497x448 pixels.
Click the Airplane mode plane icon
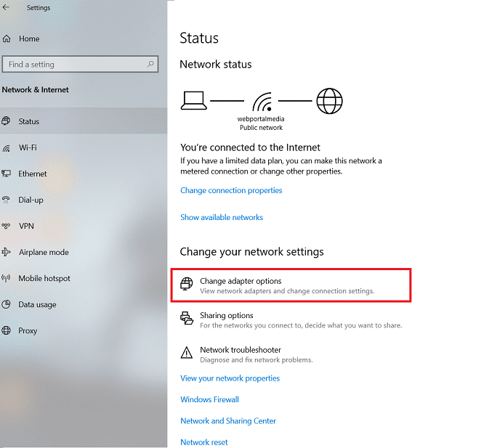pos(6,252)
